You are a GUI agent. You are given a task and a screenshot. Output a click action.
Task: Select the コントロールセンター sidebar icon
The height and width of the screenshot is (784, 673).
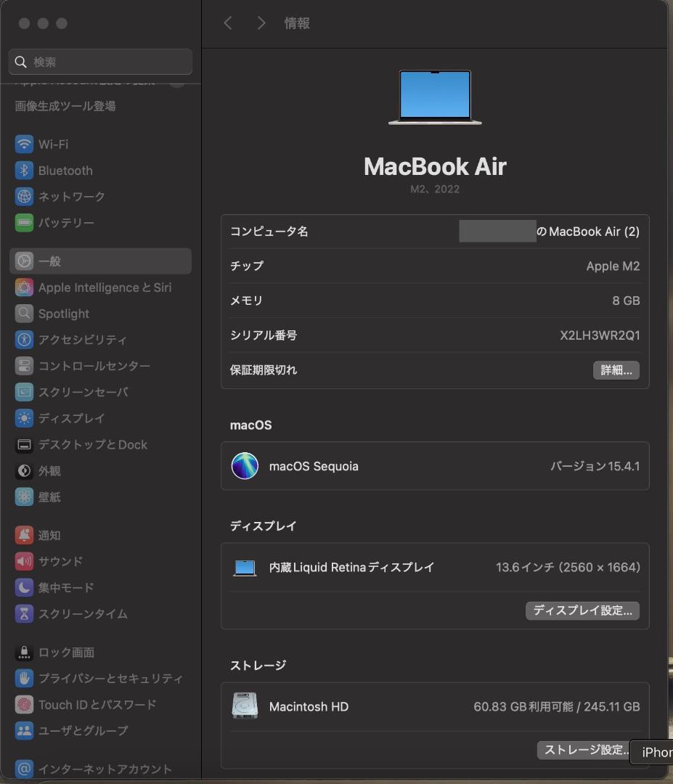(24, 366)
